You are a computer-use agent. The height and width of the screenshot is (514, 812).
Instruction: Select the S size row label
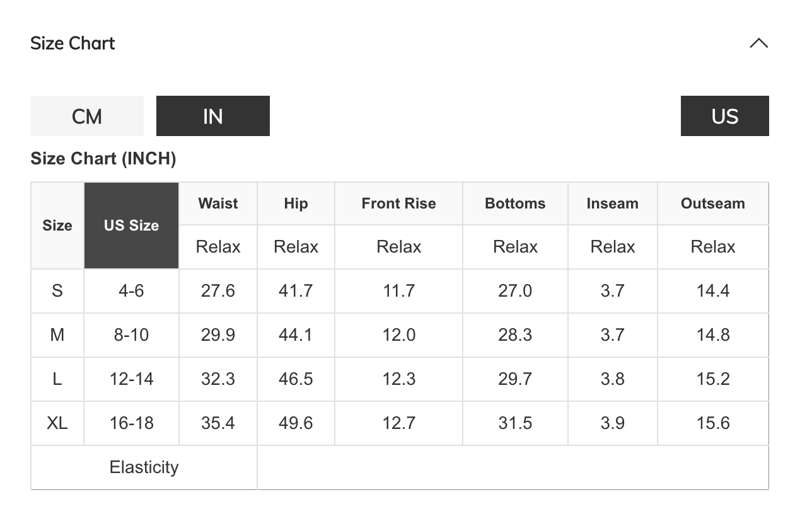57,291
